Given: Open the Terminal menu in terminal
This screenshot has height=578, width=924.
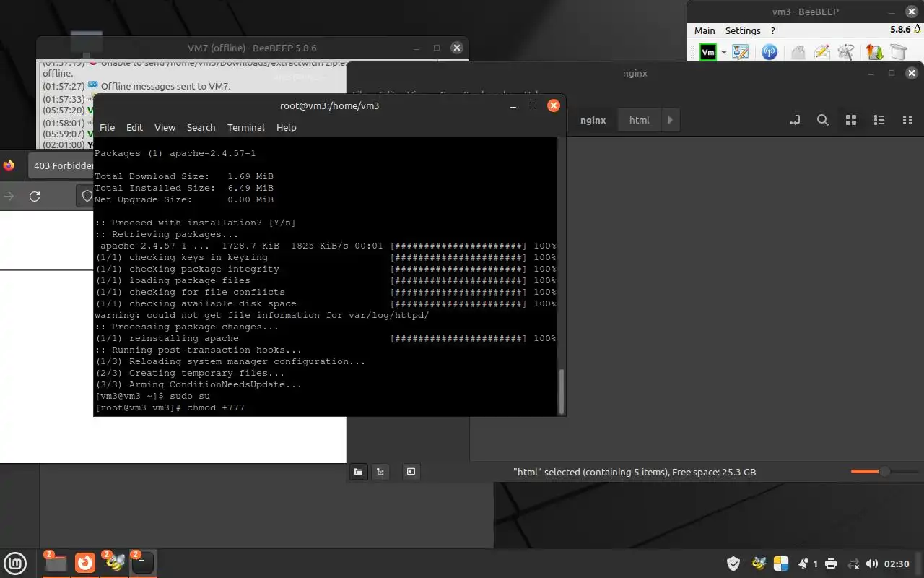Looking at the screenshot, I should [245, 127].
